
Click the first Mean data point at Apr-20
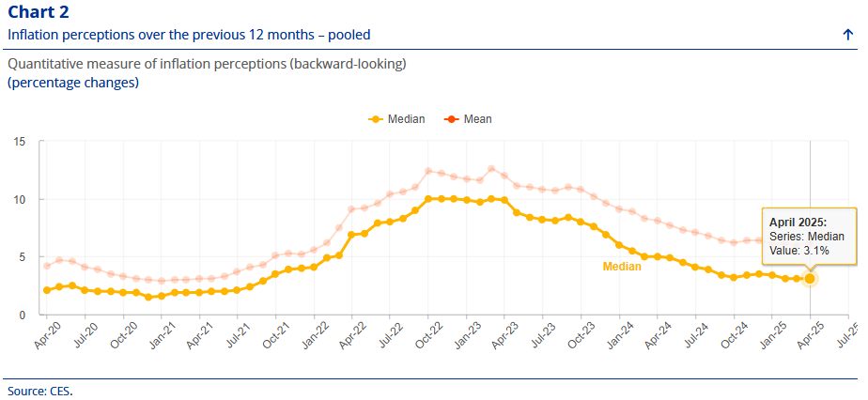[47, 266]
